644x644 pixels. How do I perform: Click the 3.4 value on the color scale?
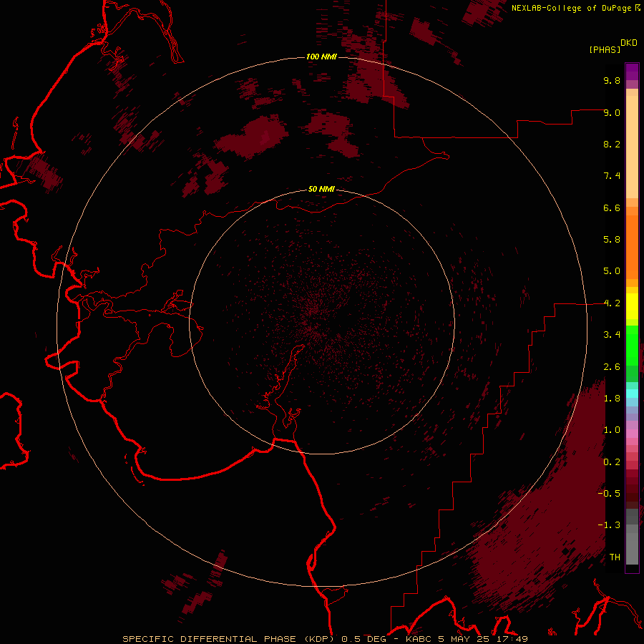[612, 335]
